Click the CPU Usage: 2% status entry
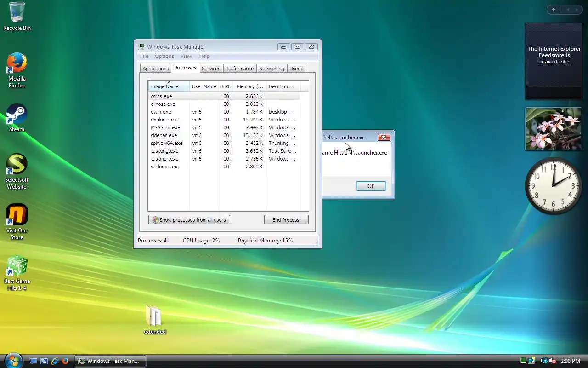Screen dimensions: 588x368 (201, 241)
